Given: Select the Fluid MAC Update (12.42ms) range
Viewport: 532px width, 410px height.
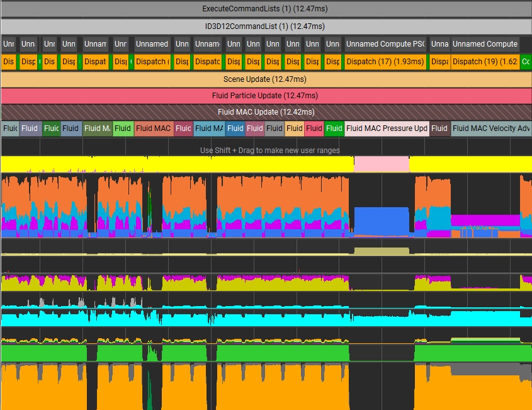Looking at the screenshot, I should 266,112.
